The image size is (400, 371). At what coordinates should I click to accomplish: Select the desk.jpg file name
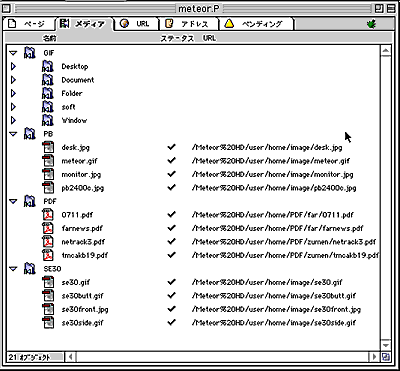(75, 147)
